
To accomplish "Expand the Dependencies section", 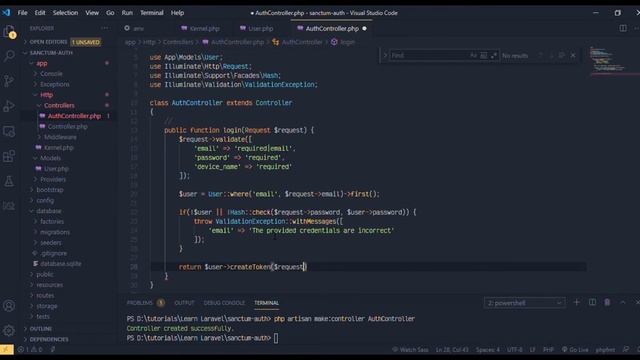I will point(49,339).
